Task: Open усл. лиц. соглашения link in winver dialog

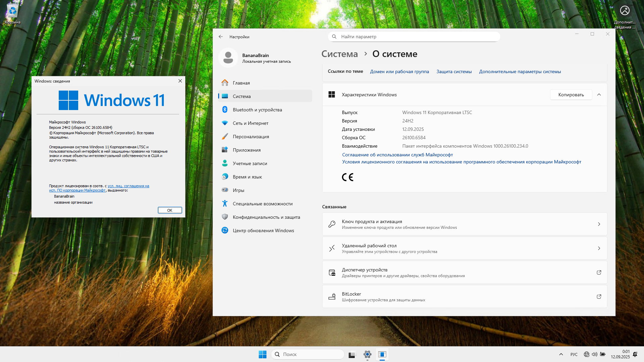Action: coord(128,186)
